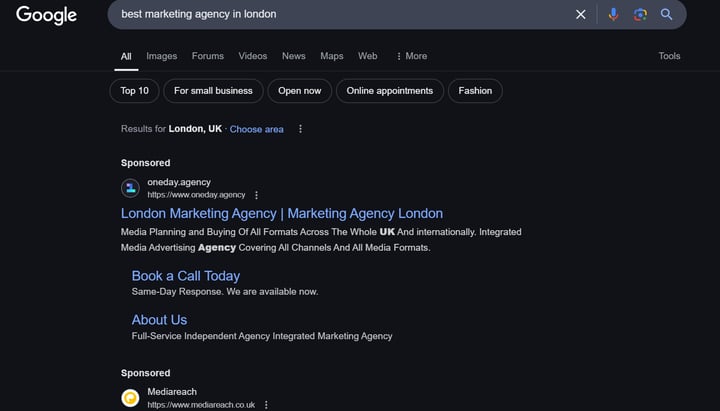Screen dimensions: 720x411
Task: Start voice search with microphone icon
Action: point(613,15)
